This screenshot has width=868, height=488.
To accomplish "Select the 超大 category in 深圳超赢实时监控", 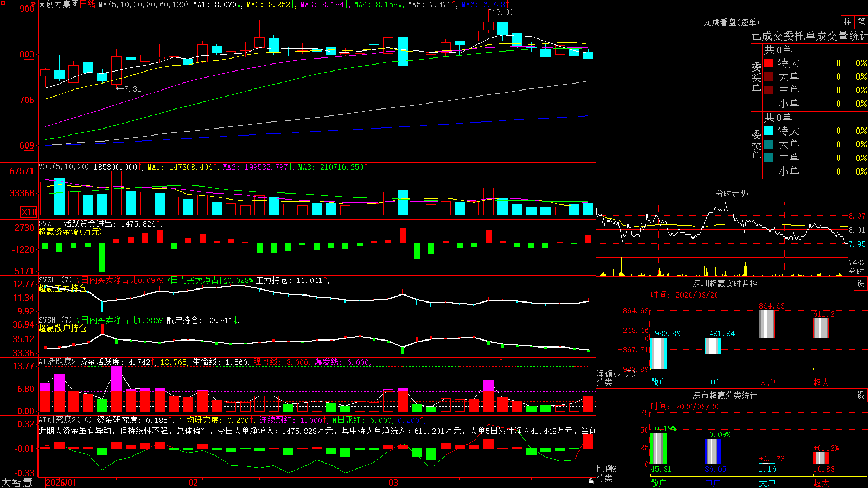I will [x=821, y=382].
